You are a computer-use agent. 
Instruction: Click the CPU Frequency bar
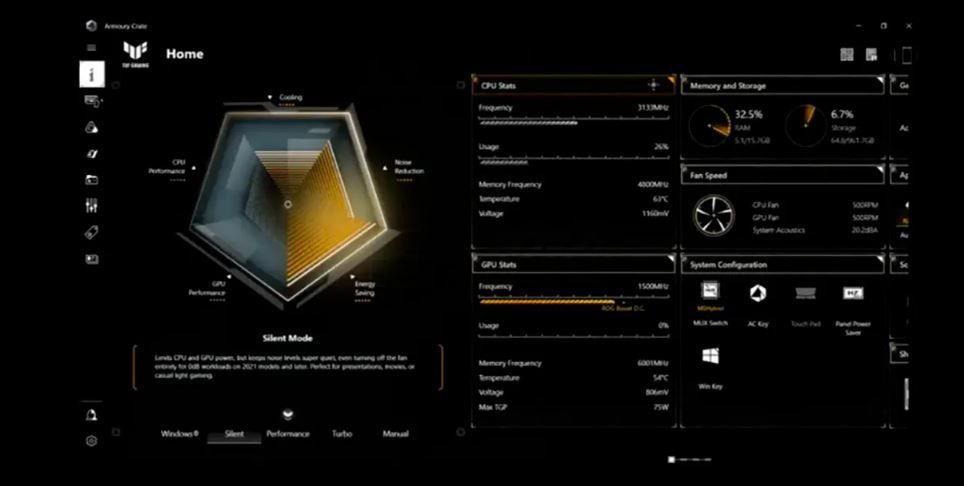[x=574, y=122]
